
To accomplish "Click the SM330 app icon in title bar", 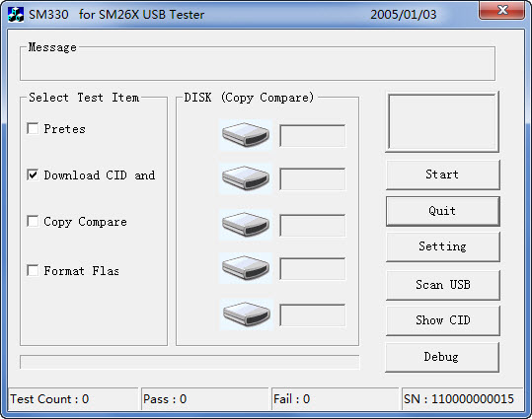I will click(x=16, y=14).
